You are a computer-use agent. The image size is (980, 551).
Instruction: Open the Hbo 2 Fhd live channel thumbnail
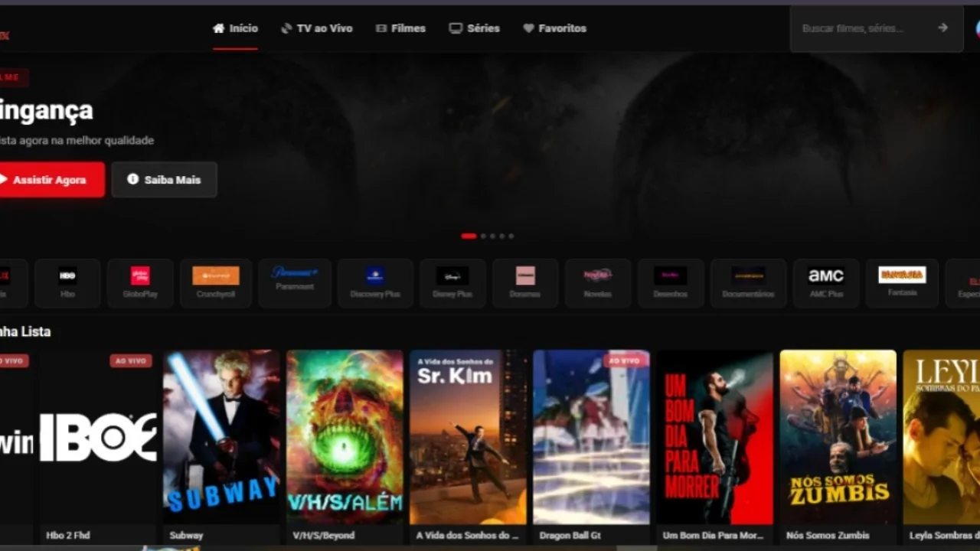(99, 437)
